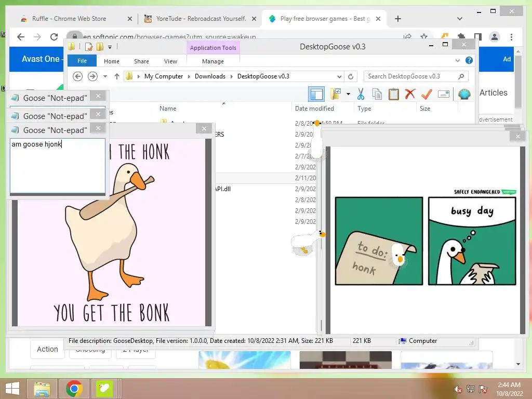Close the front Goose Not-epad window
Viewport: 532px width, 399px height.
98,128
